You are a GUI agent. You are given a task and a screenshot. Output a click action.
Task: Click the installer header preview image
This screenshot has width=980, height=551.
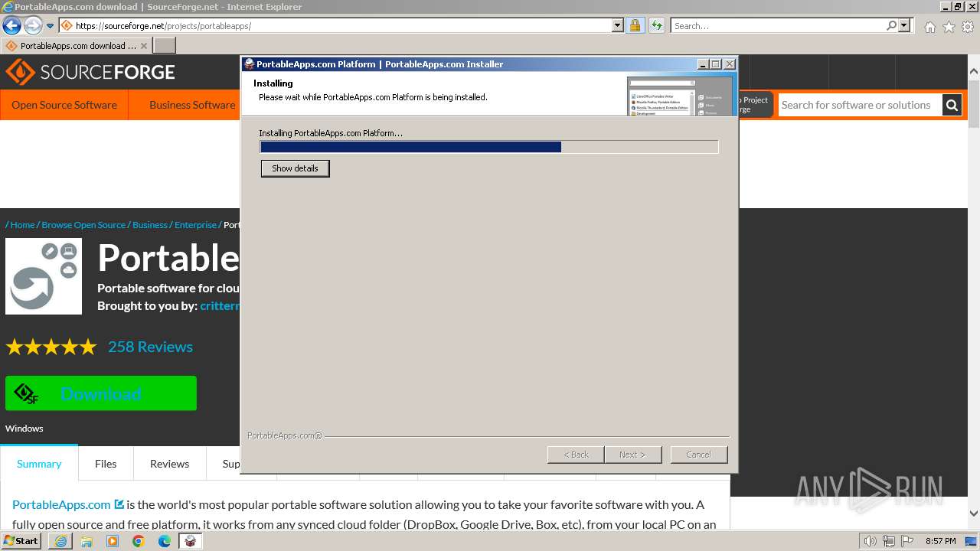point(680,96)
